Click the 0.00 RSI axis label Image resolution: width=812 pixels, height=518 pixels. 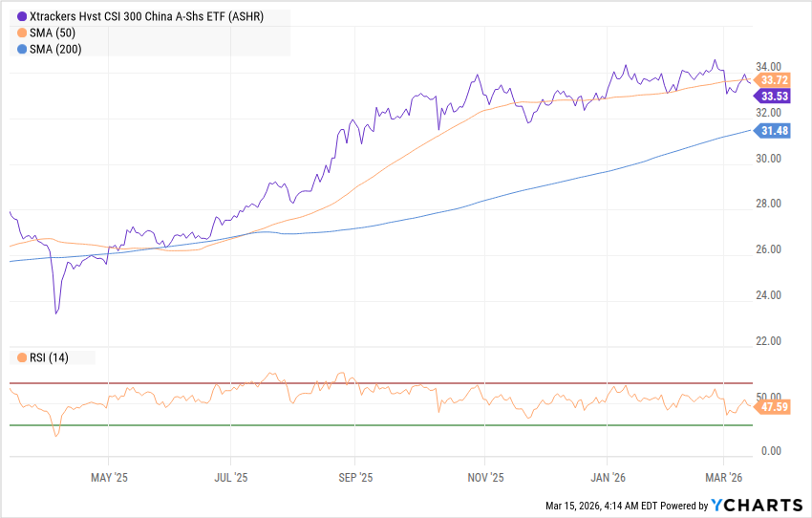[x=771, y=451]
